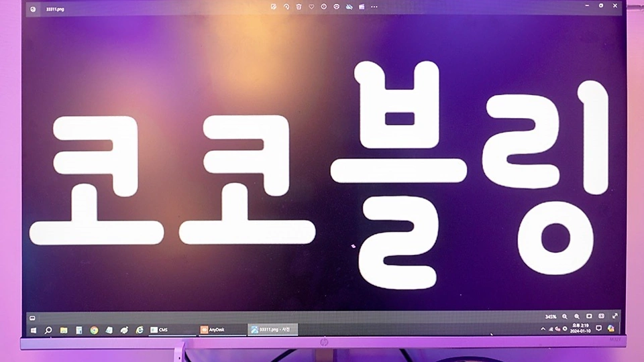Delete the photo with the trash icon

pyautogui.click(x=299, y=7)
